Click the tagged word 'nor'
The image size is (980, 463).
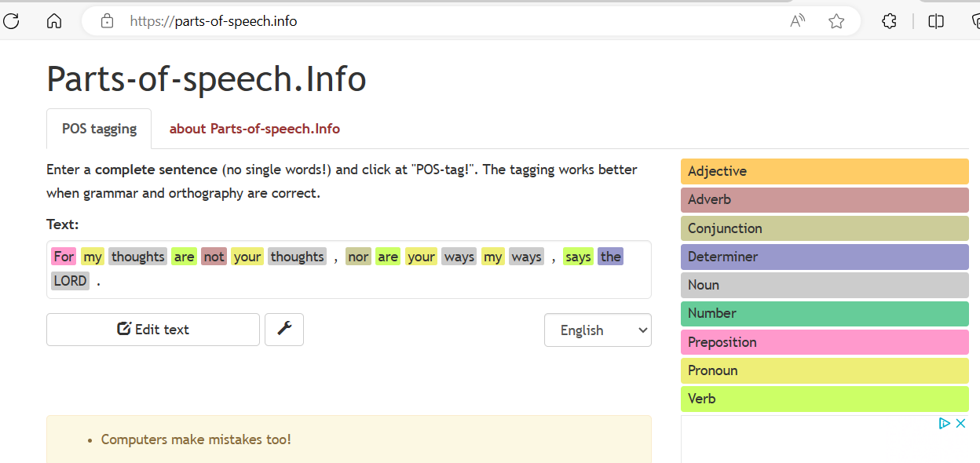click(358, 257)
